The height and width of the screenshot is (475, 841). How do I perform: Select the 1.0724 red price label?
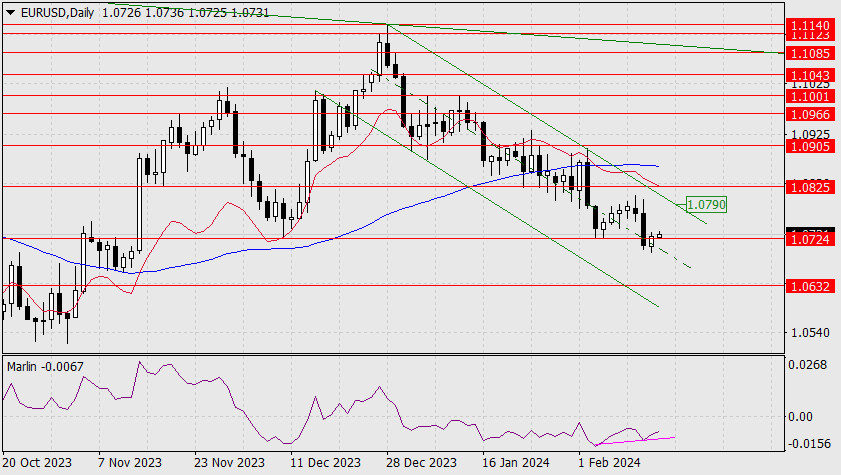click(810, 239)
